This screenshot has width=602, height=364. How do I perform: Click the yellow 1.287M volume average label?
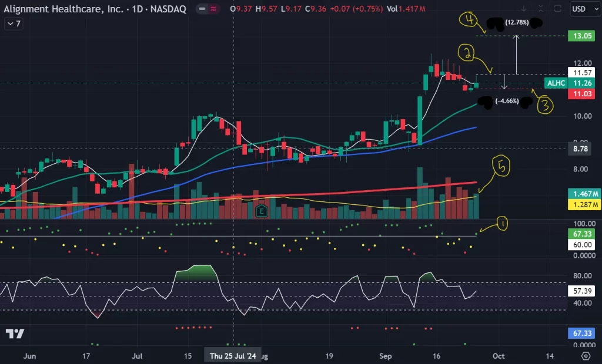pyautogui.click(x=585, y=204)
